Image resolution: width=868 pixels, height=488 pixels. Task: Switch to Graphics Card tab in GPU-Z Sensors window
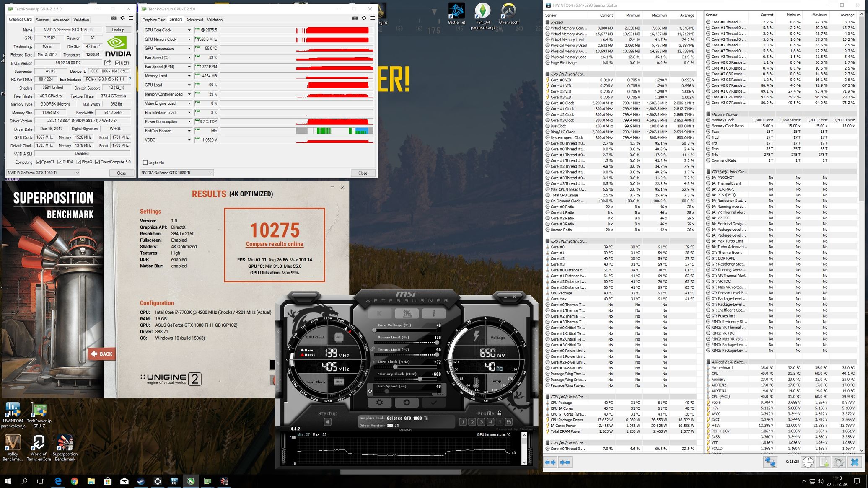154,20
